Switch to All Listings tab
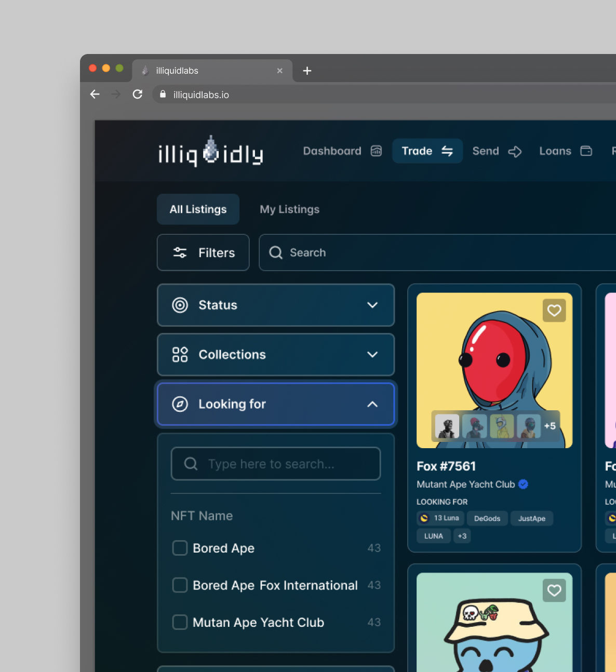 point(198,209)
